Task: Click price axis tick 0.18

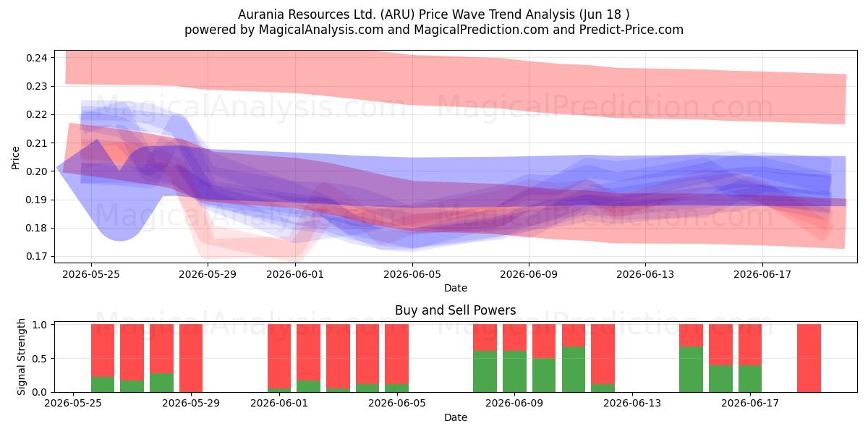Action: (37, 228)
